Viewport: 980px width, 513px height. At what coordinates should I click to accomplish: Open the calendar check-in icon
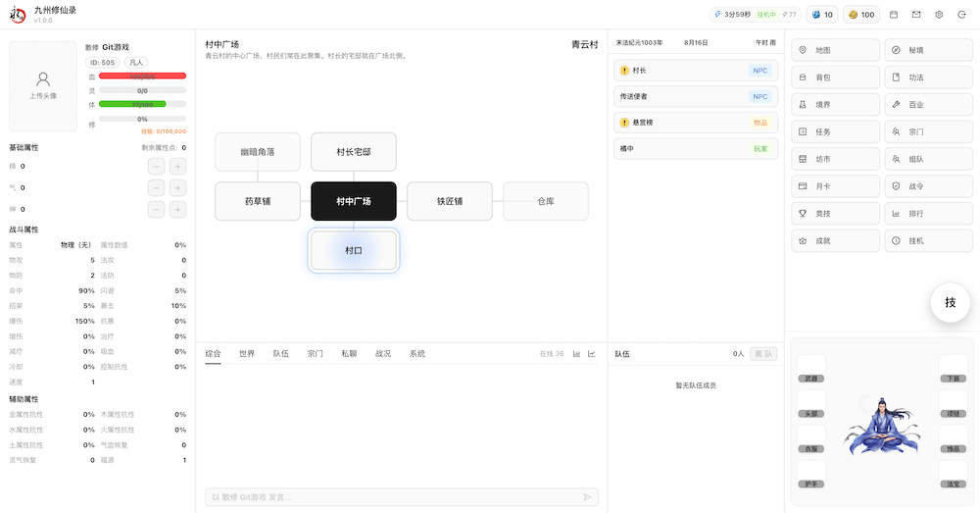pyautogui.click(x=894, y=15)
